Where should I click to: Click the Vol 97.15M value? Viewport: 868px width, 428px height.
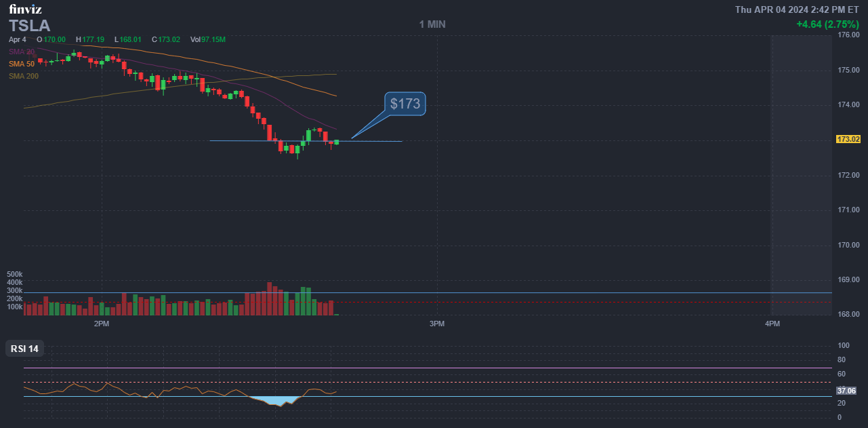click(x=208, y=40)
